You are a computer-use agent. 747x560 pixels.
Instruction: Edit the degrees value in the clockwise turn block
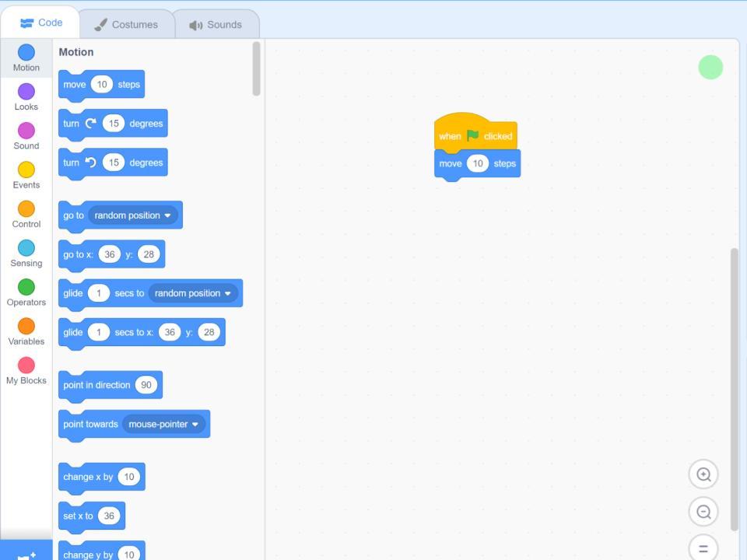(x=114, y=124)
